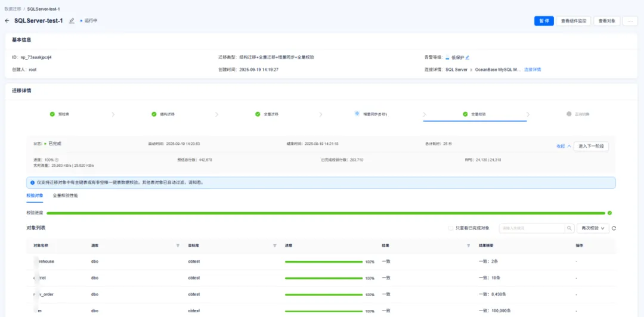Click the search magnifier icon in object list
The image size is (644, 317).
click(x=569, y=228)
